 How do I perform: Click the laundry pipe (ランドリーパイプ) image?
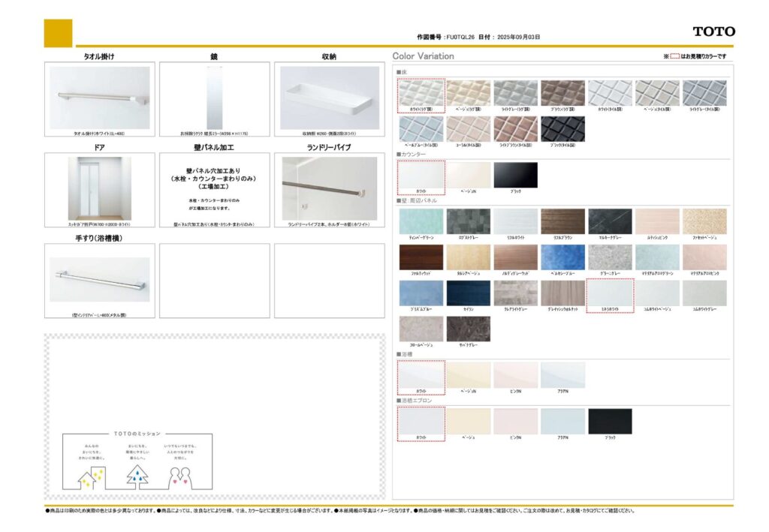(x=329, y=189)
